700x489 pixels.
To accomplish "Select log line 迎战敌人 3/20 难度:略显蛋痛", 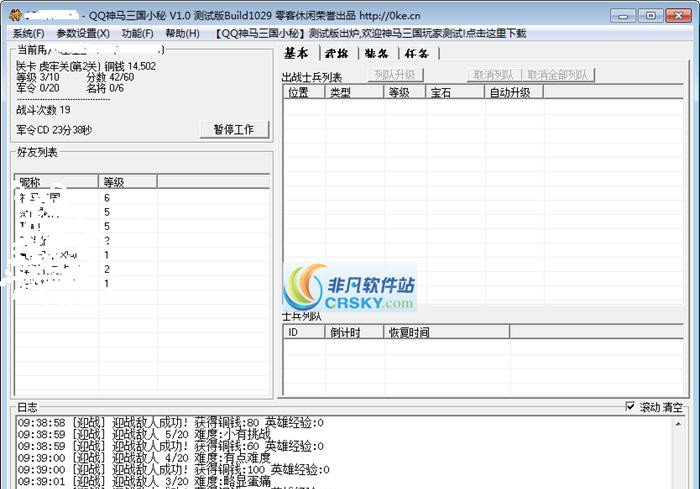I will [x=144, y=481].
